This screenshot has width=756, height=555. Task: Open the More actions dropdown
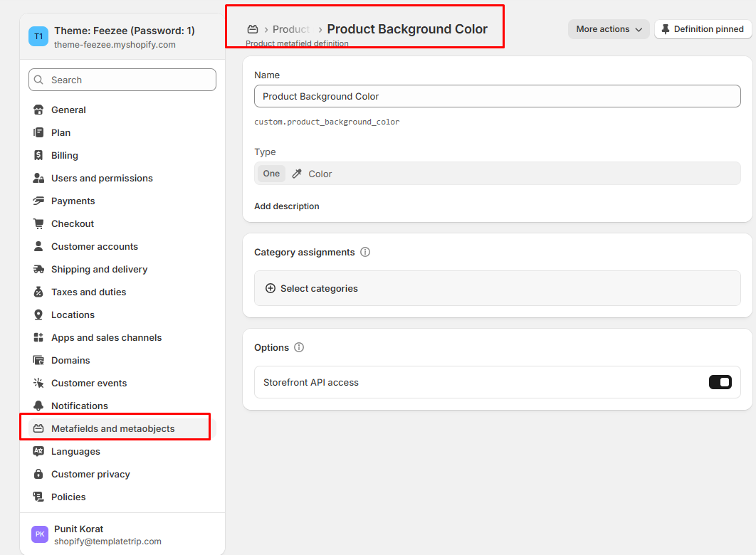(x=609, y=29)
